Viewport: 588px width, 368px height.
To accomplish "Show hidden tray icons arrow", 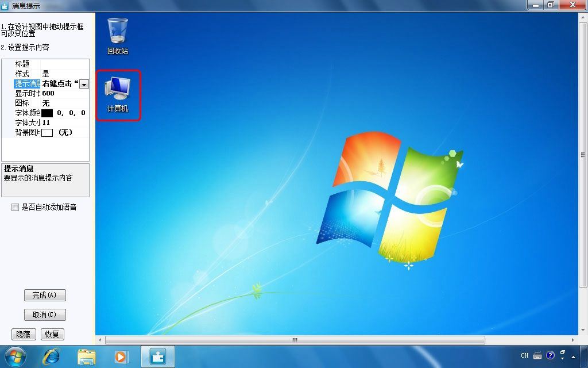I will tap(574, 356).
